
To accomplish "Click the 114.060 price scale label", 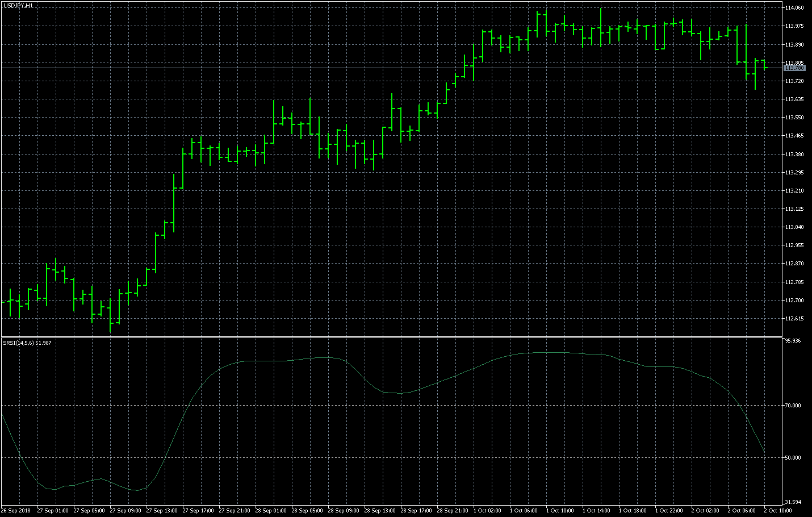I will (794, 8).
